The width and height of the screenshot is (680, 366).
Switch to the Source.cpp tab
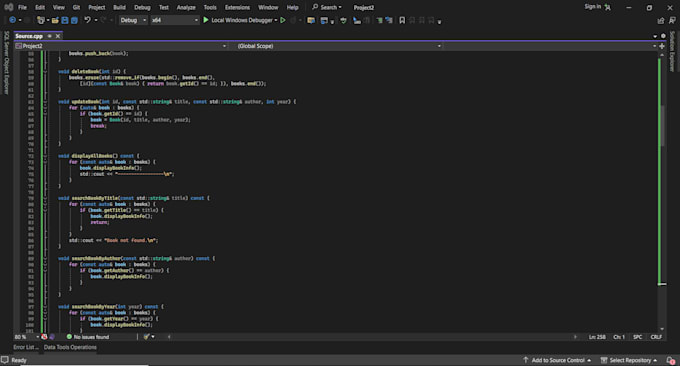point(29,36)
